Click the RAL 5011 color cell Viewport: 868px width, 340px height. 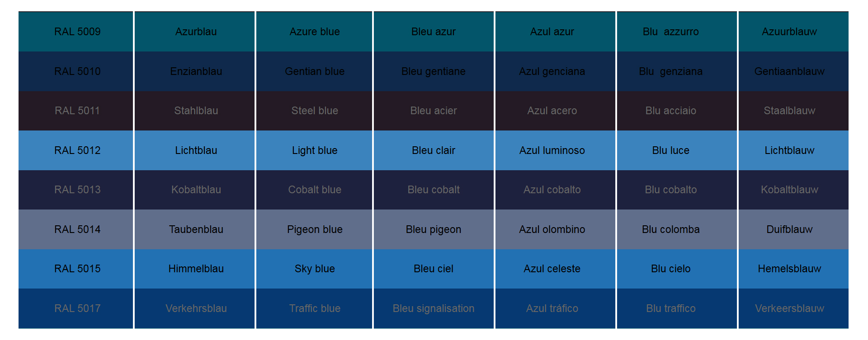pos(77,111)
